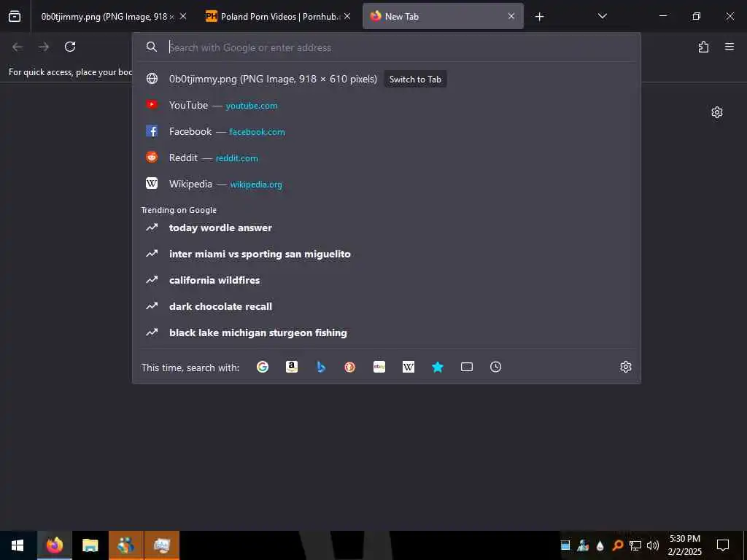This screenshot has width=747, height=560.
Task: Open the Facebook suggestion facebook.com
Action: tap(387, 131)
